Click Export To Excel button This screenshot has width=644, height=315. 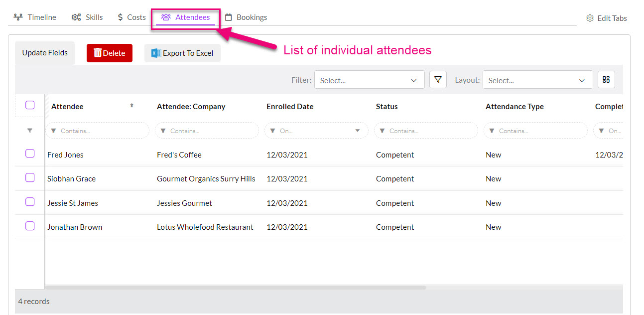(x=182, y=53)
